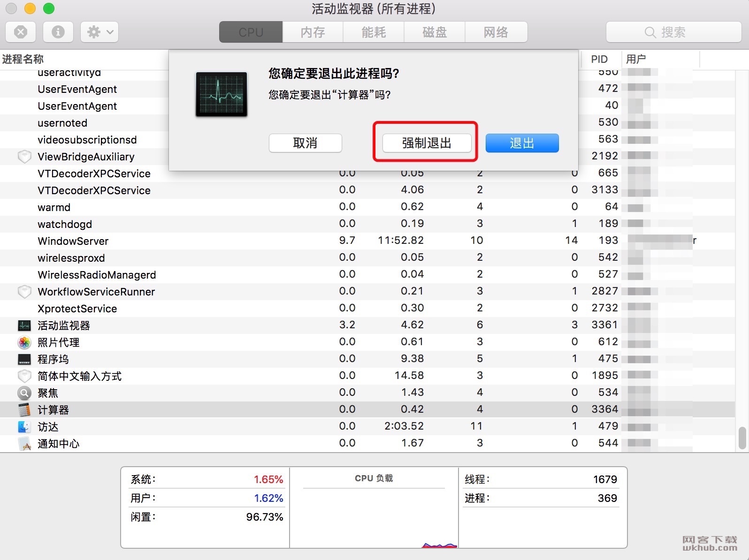Click the PID value 3364

pyautogui.click(x=604, y=409)
